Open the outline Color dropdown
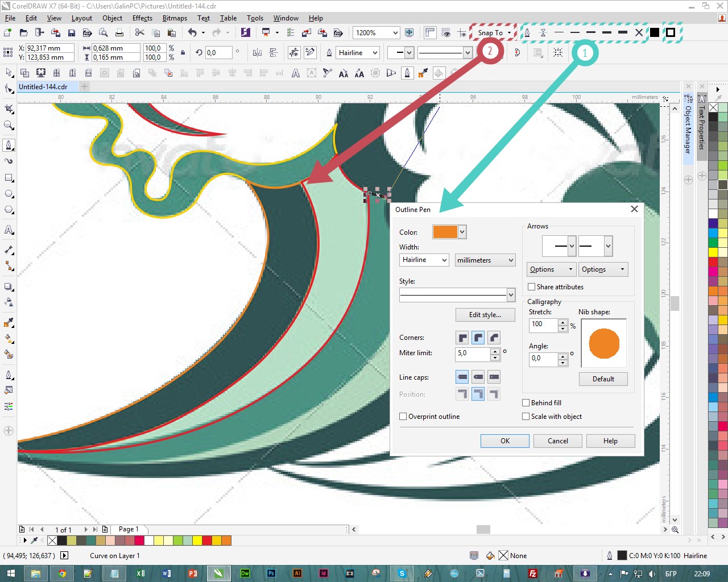Screen dimensions: 728x582 (462, 232)
